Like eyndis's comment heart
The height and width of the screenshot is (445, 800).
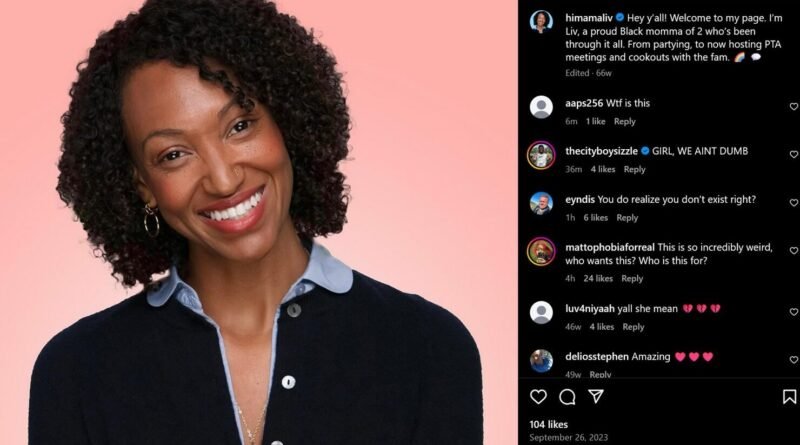(x=794, y=203)
